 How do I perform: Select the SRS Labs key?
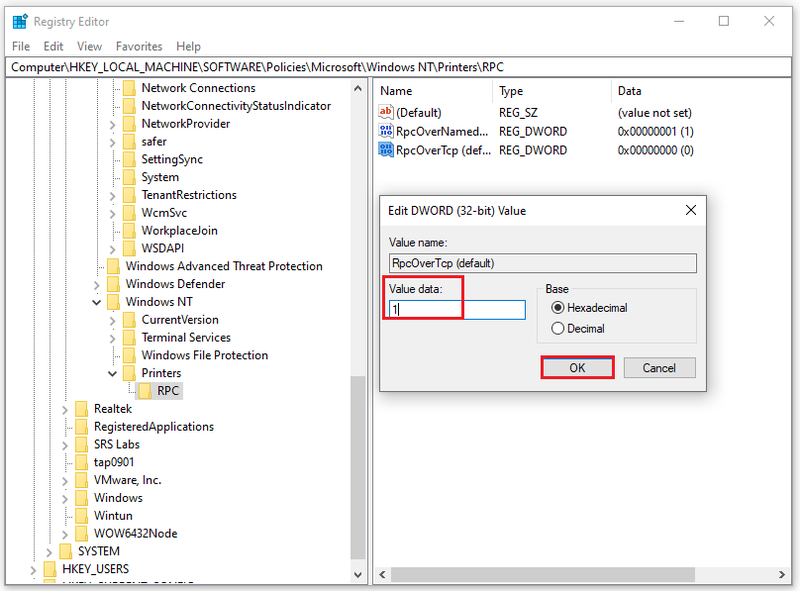[x=116, y=445]
